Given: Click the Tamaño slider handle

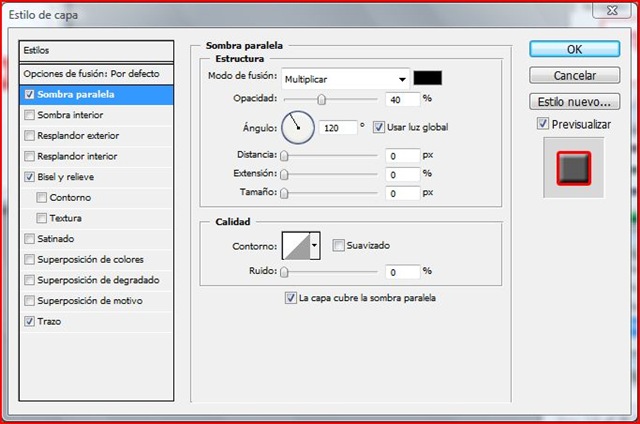Looking at the screenshot, I should click(284, 193).
